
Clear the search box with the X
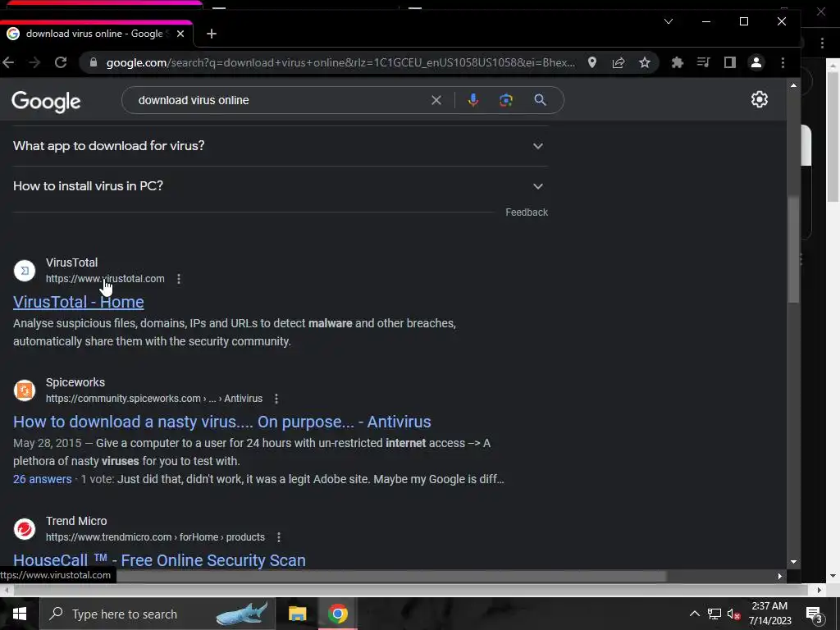(x=436, y=100)
